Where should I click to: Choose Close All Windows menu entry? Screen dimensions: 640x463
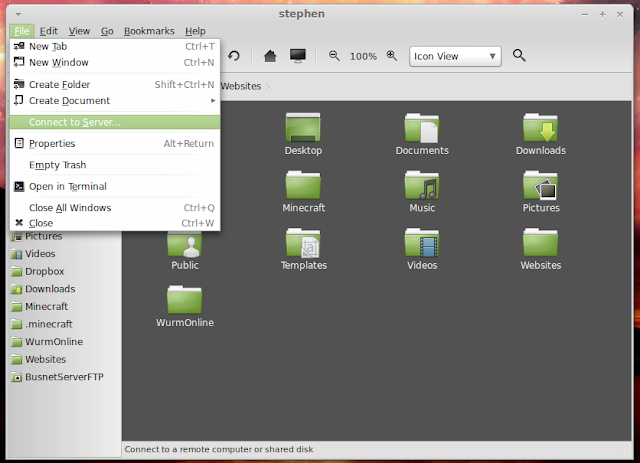pyautogui.click(x=115, y=208)
